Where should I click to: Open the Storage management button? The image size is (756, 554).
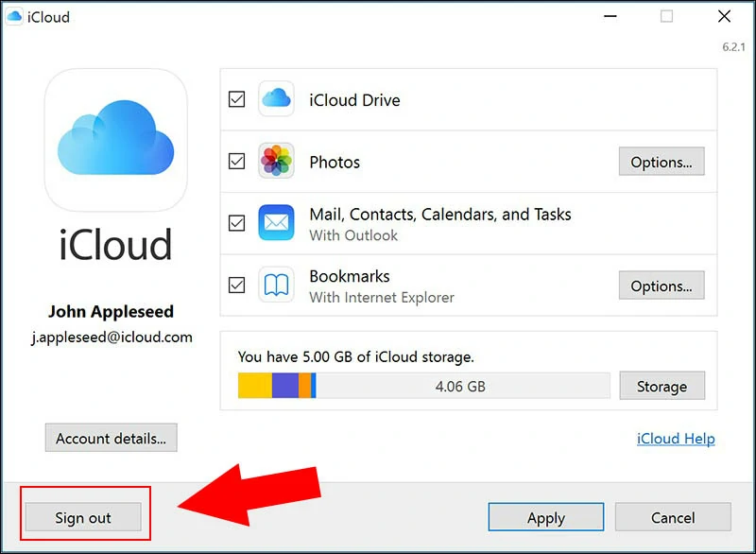pyautogui.click(x=662, y=386)
